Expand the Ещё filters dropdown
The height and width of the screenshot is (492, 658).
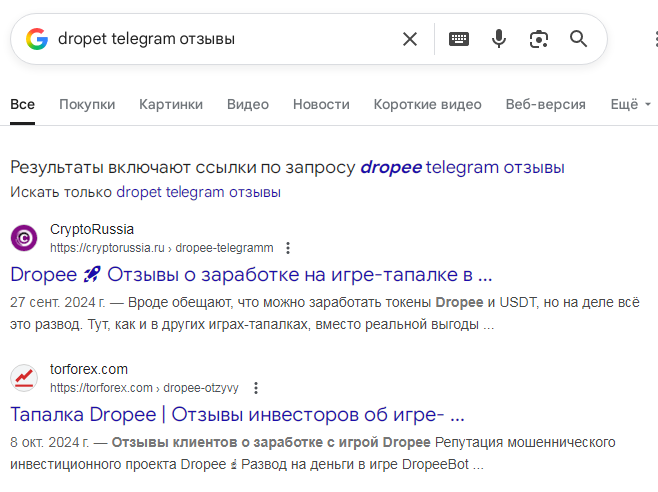(630, 104)
